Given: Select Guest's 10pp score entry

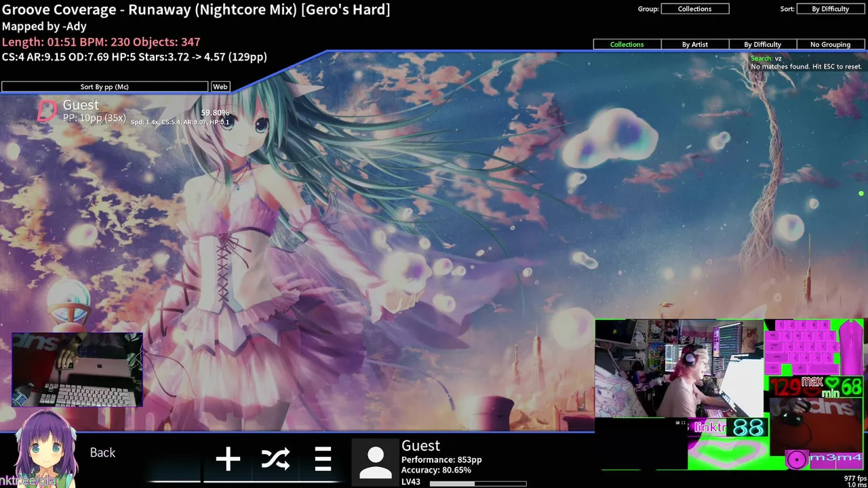Looking at the screenshot, I should [134, 112].
